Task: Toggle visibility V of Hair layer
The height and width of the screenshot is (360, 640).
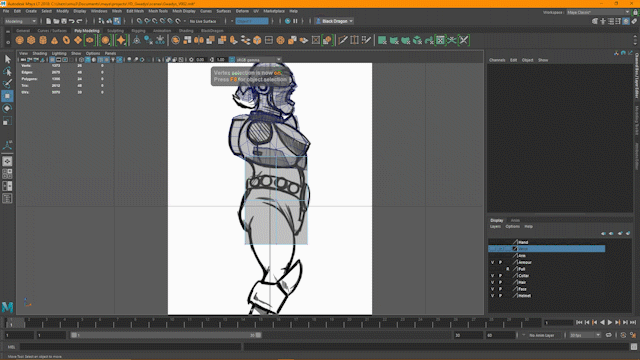Action: [x=492, y=282]
